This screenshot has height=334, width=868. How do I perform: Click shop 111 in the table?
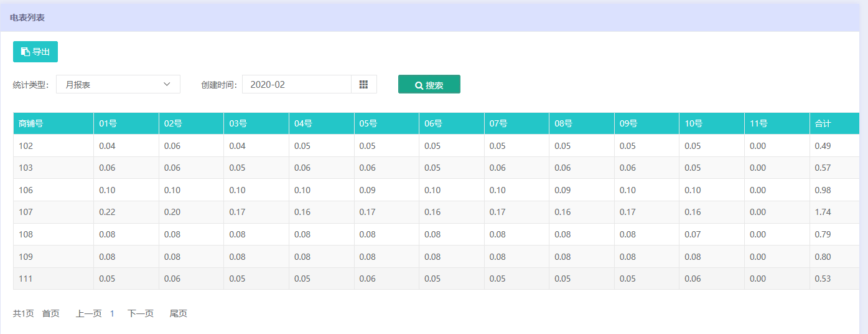coord(26,279)
